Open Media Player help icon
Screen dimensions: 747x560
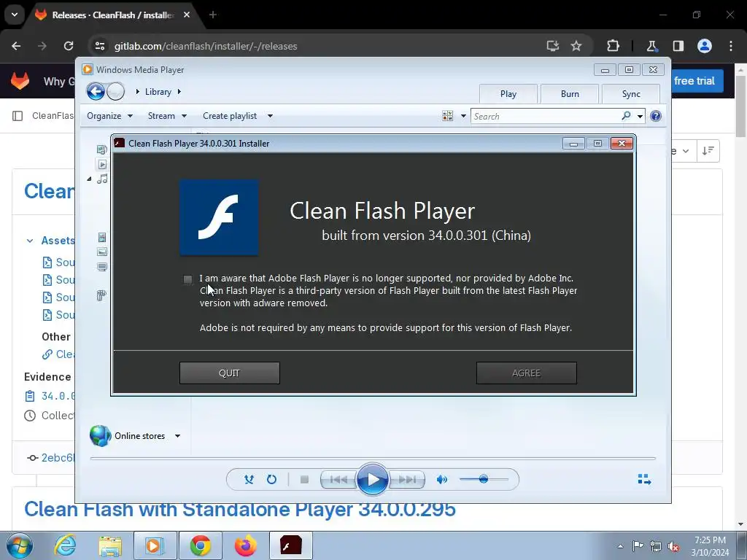(656, 116)
